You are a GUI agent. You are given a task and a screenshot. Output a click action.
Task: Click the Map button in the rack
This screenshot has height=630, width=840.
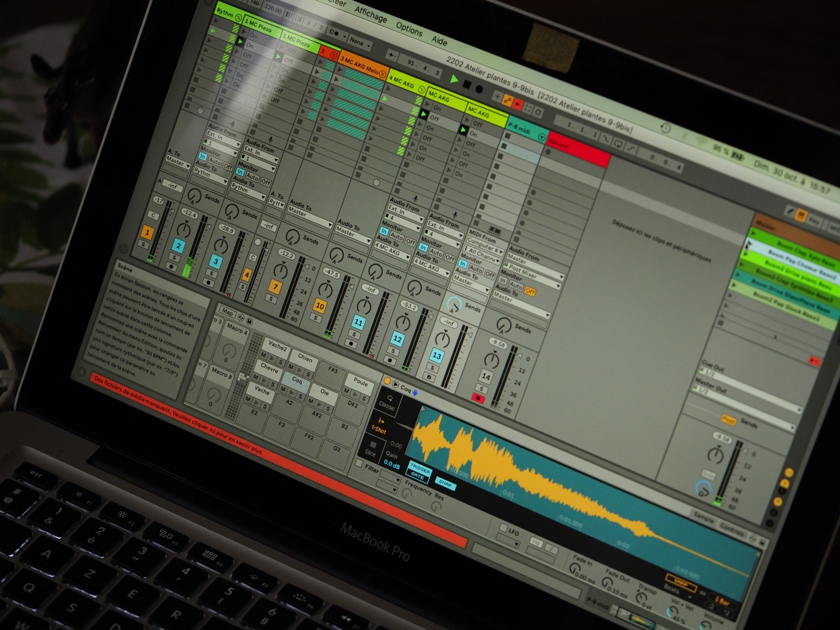tap(227, 312)
